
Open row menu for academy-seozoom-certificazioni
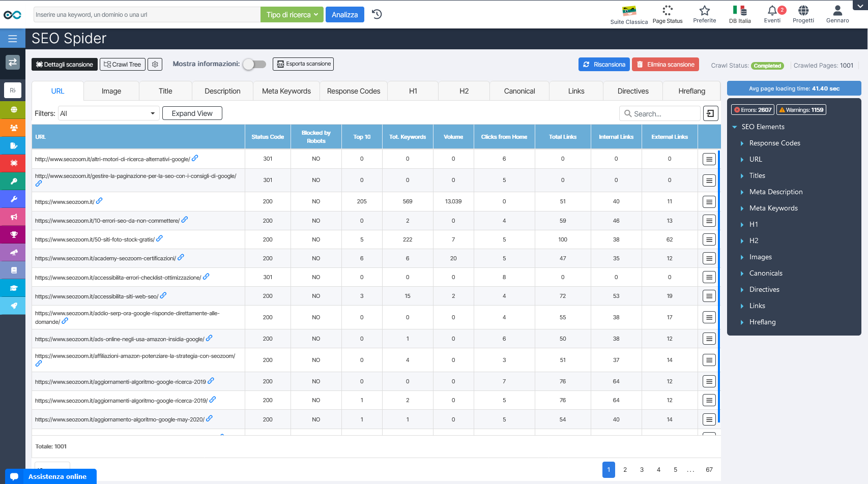[709, 258]
